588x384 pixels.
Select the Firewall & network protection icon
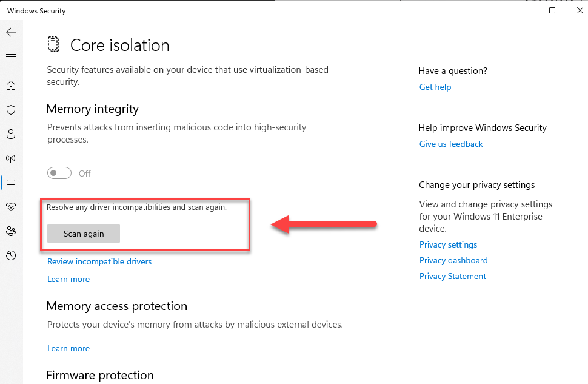[11, 158]
